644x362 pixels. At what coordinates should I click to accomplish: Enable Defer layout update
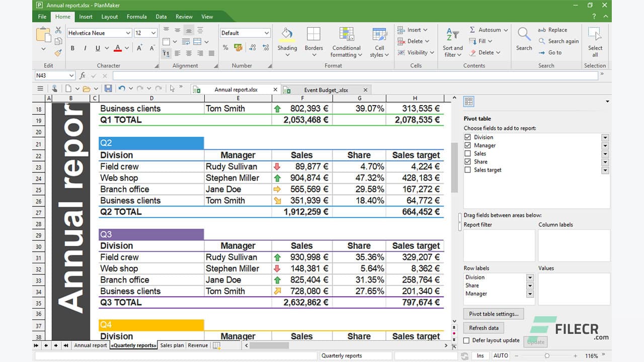point(466,340)
